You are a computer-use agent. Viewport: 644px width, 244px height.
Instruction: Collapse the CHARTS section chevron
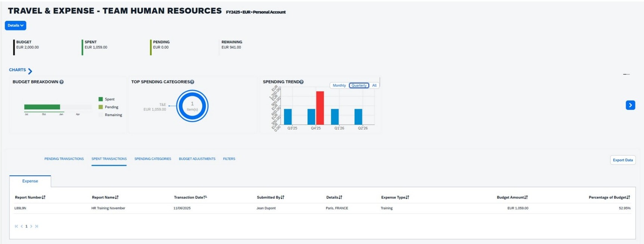click(30, 71)
